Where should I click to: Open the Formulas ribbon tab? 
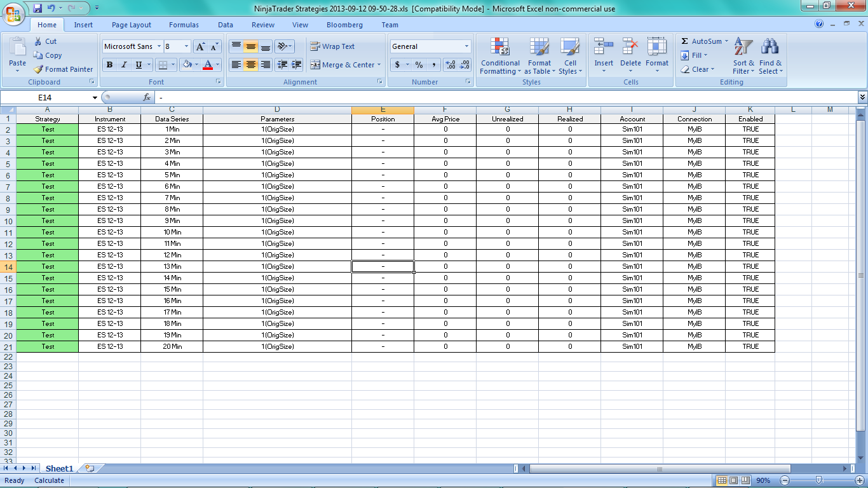tap(184, 25)
